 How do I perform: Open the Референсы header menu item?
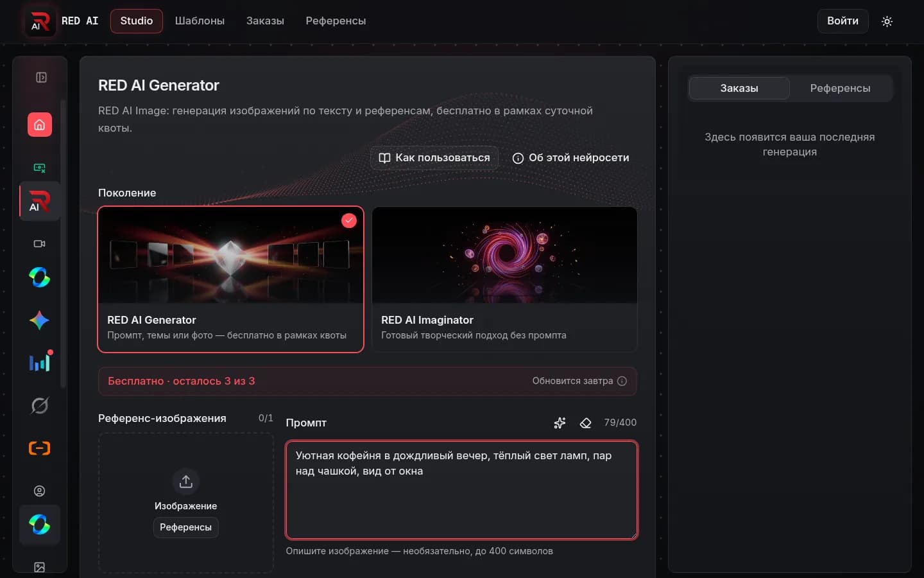[336, 21]
